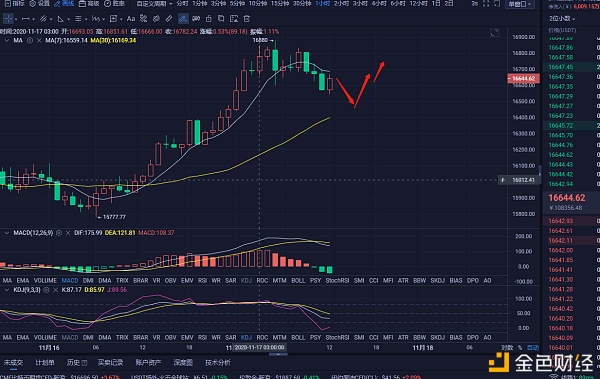Viewport: 600px width, 379px height.
Task: Click the rotate screen icon beside fullscreen
Action: tap(496, 3)
